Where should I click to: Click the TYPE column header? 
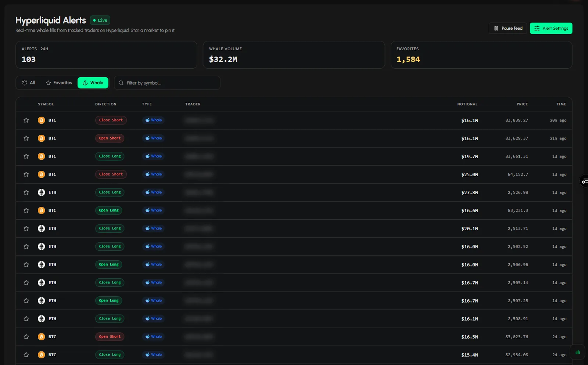pyautogui.click(x=147, y=104)
